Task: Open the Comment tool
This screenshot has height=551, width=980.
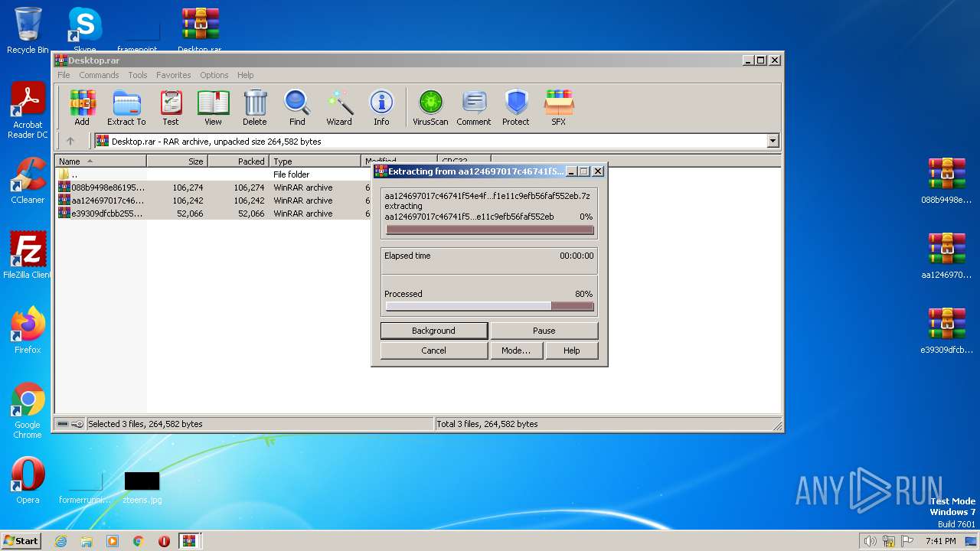Action: [x=474, y=108]
